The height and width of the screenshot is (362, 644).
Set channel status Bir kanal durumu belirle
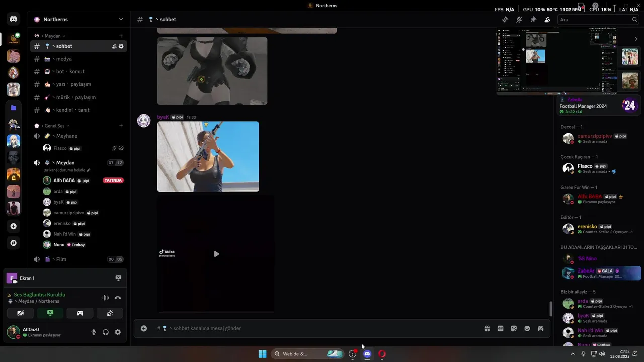click(67, 170)
